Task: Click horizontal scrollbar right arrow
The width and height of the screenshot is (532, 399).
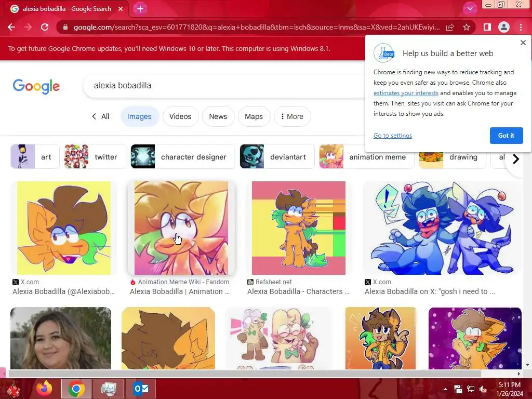Action: [519, 374]
